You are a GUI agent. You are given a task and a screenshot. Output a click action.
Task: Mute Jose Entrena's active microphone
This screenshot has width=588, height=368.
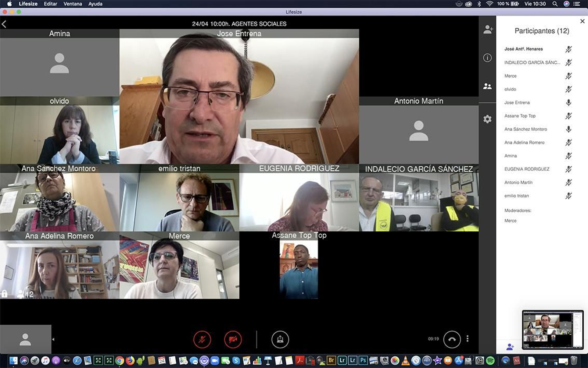[568, 103]
